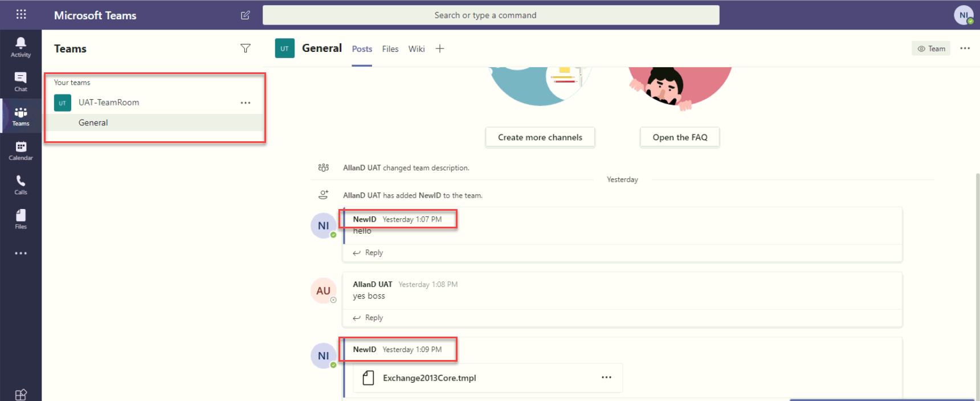The image size is (980, 401).
Task: Click the Team visibility button
Action: click(x=931, y=48)
